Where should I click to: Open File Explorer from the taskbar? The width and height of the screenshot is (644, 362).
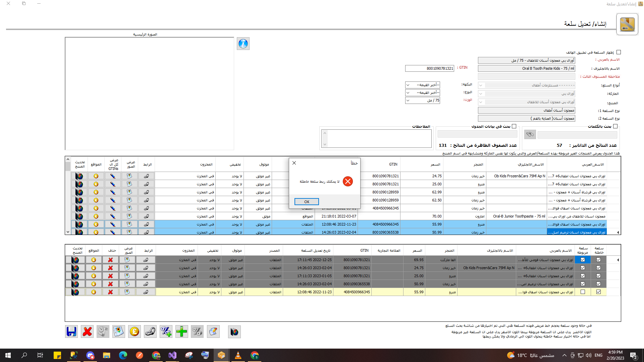(x=107, y=355)
